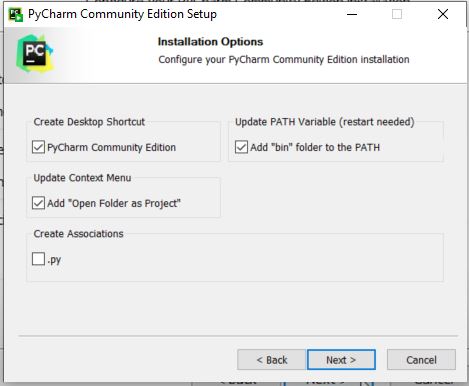This screenshot has width=469, height=386.
Task: Click the window title PyCharm Community Edition Setup
Action: [122, 14]
